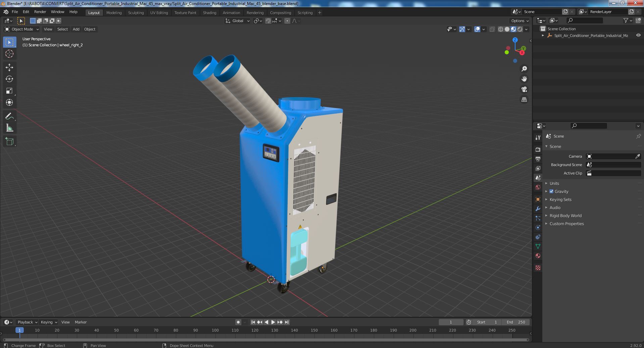Choose the Select Box tool

click(9, 42)
